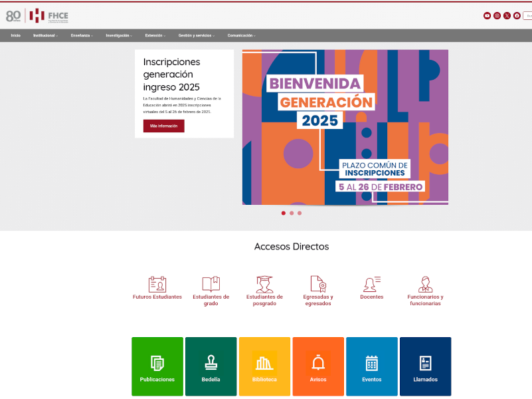The width and height of the screenshot is (532, 399).
Task: Open the Comunicación menu item
Action: pos(241,35)
